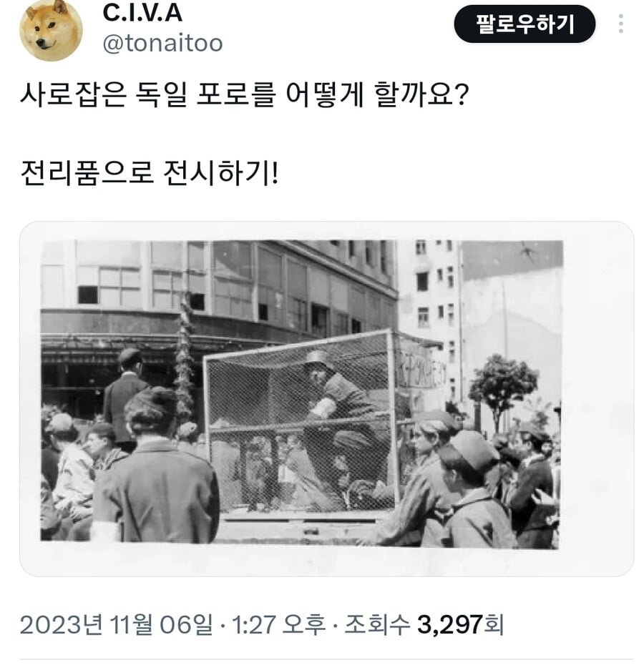
Task: Click the 1:27 오후 time stamp
Action: tap(278, 624)
